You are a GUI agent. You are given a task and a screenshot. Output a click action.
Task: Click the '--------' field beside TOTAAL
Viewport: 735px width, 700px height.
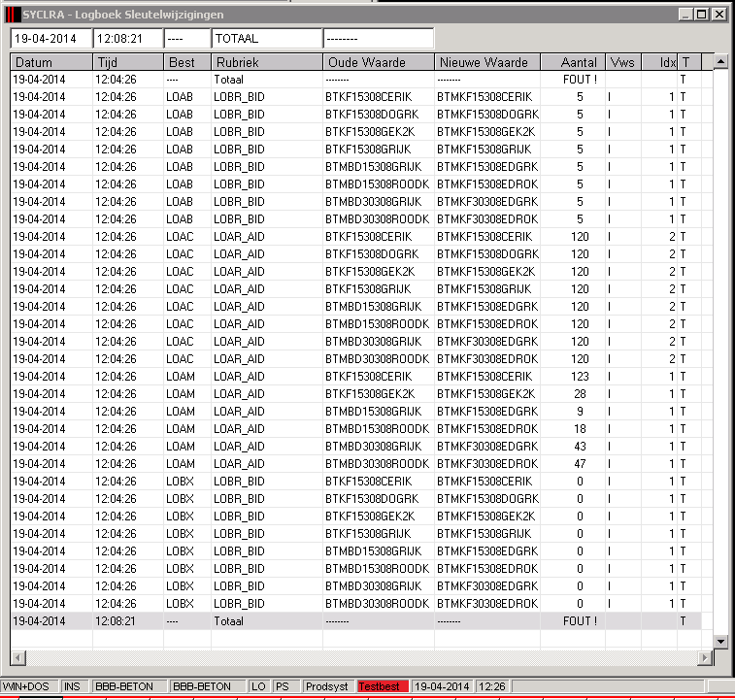[379, 39]
